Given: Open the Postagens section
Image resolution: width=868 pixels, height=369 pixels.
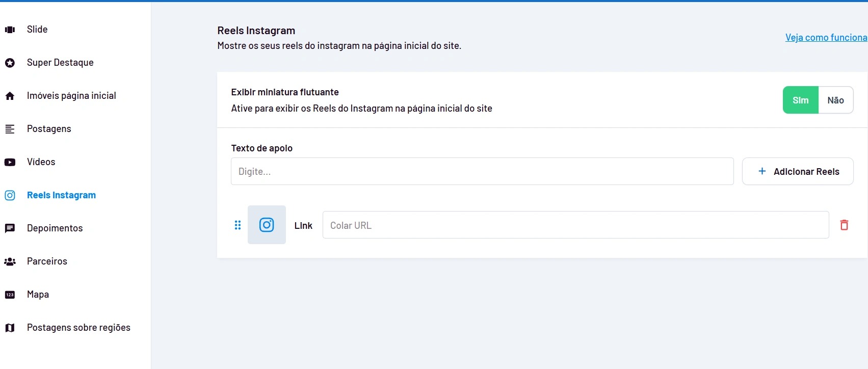Looking at the screenshot, I should click(x=49, y=129).
